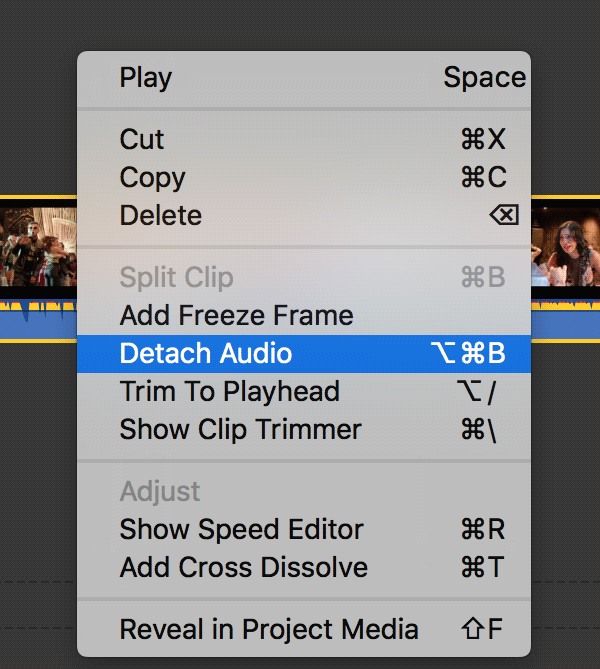Image resolution: width=600 pixels, height=669 pixels.
Task: Select Add Cross Dissolve transition
Action: 243,567
